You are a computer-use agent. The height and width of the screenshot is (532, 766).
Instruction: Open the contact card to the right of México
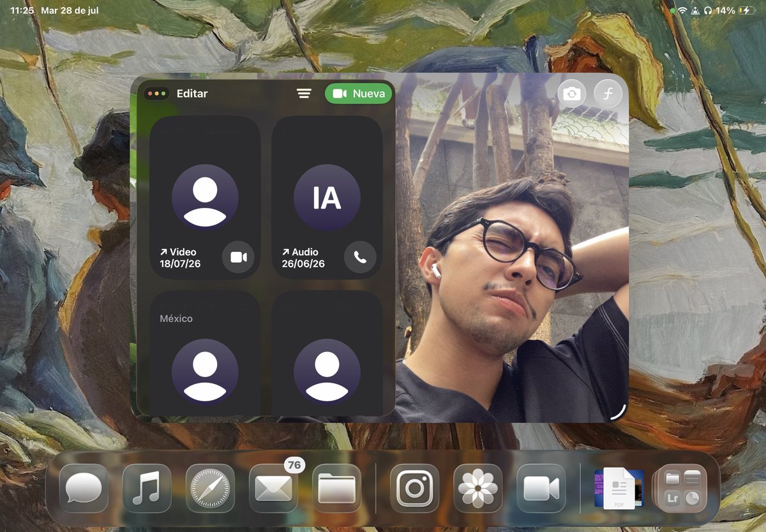pos(327,353)
